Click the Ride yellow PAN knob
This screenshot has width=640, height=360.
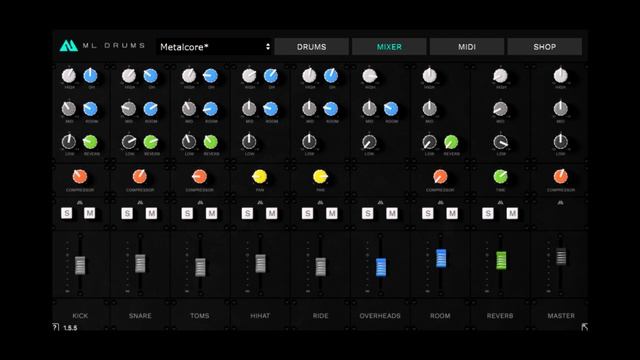[320, 176]
